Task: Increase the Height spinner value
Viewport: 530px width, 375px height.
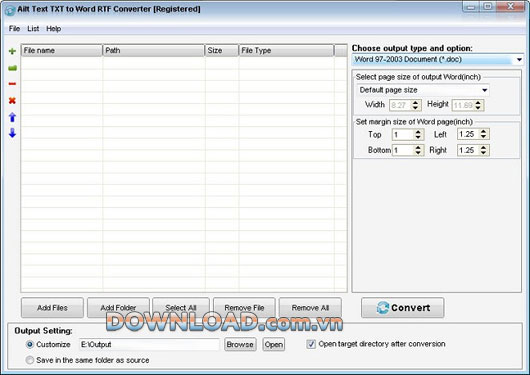Action: coord(478,102)
